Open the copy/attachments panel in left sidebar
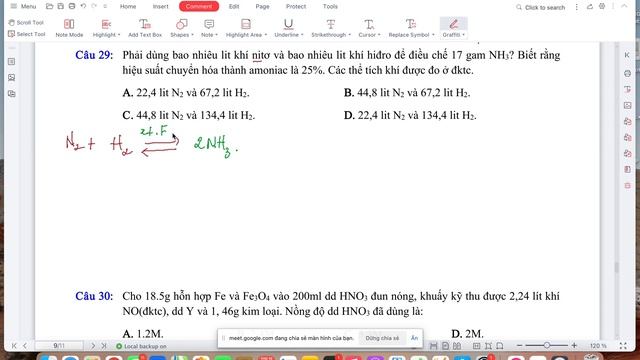This screenshot has height=360, width=640. 11,93
